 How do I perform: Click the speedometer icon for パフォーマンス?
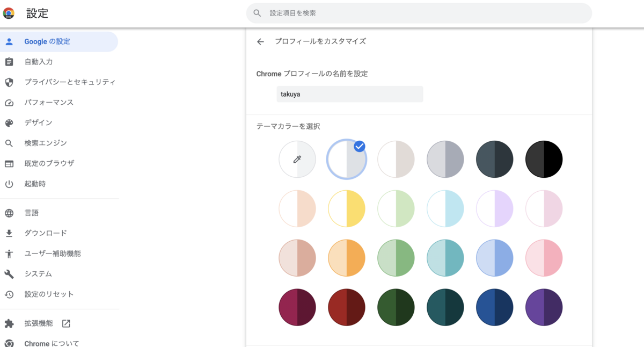click(x=9, y=103)
